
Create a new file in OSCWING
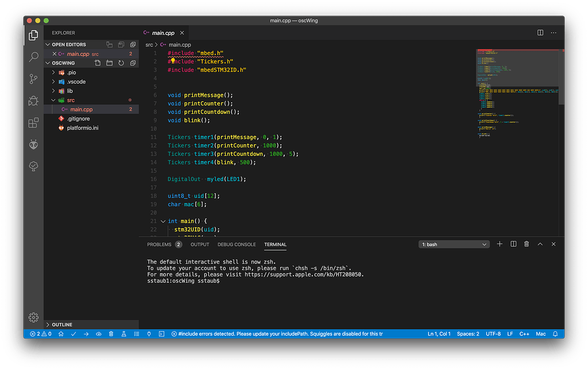[98, 63]
